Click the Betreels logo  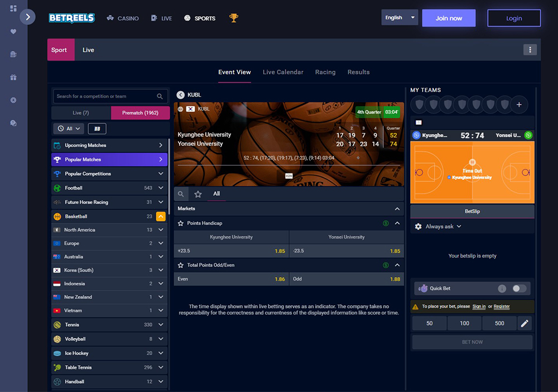tap(71, 18)
